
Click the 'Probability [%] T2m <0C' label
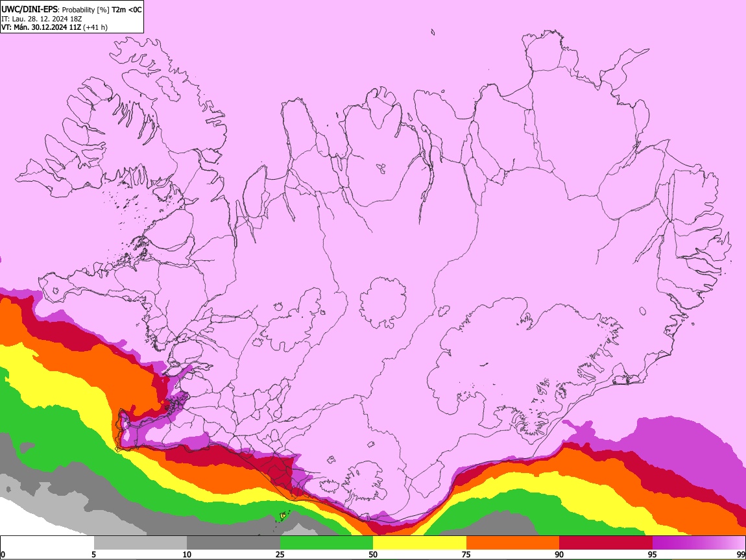point(102,10)
